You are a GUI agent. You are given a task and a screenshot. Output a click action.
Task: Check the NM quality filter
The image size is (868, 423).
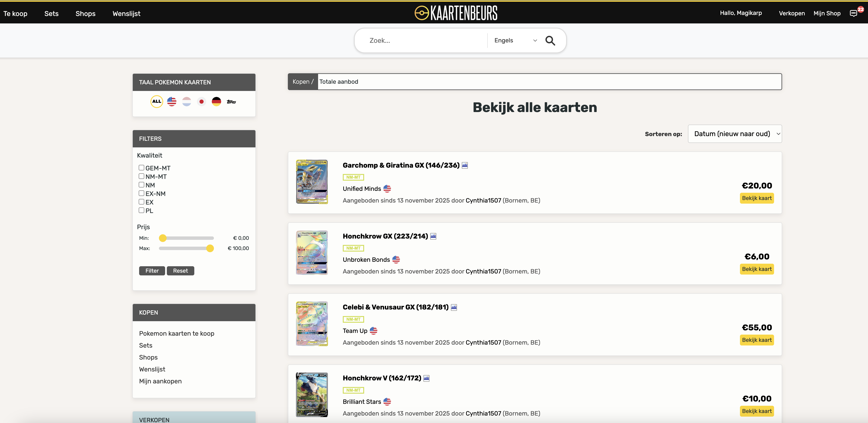[x=141, y=185]
